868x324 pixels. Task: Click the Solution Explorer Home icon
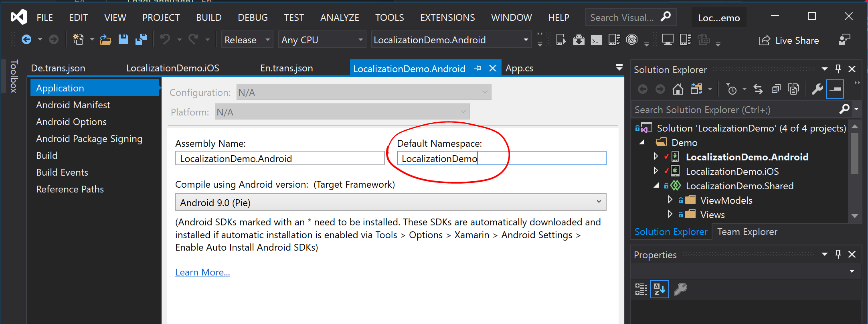tap(678, 89)
